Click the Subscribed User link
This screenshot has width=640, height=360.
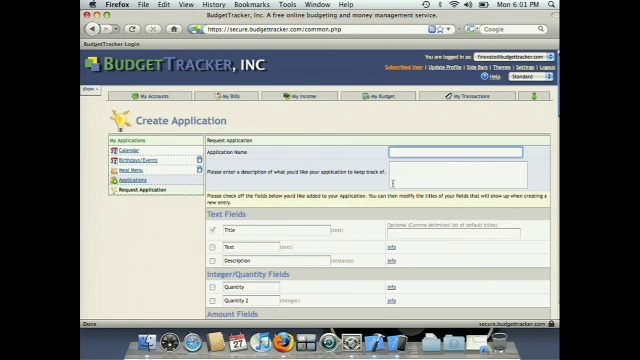coord(403,67)
